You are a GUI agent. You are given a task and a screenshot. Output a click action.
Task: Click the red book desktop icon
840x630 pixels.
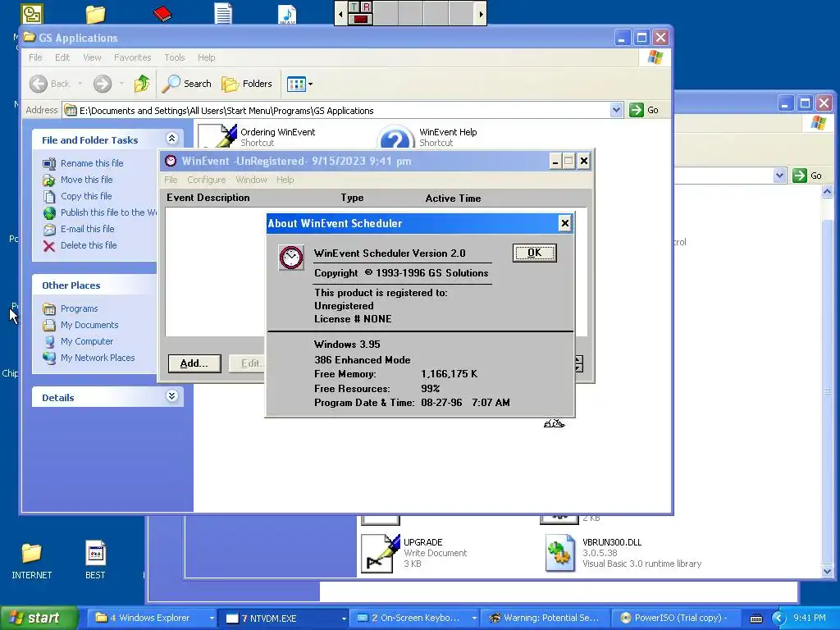(x=162, y=13)
